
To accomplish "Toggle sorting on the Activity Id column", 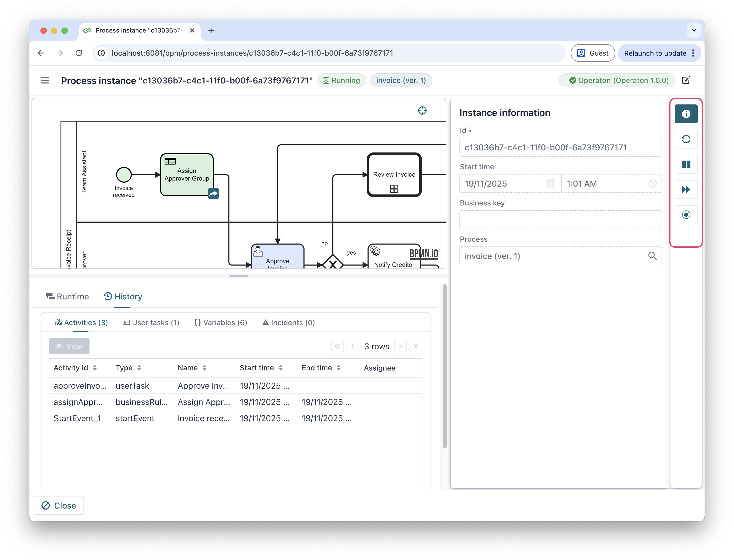I will coord(95,368).
